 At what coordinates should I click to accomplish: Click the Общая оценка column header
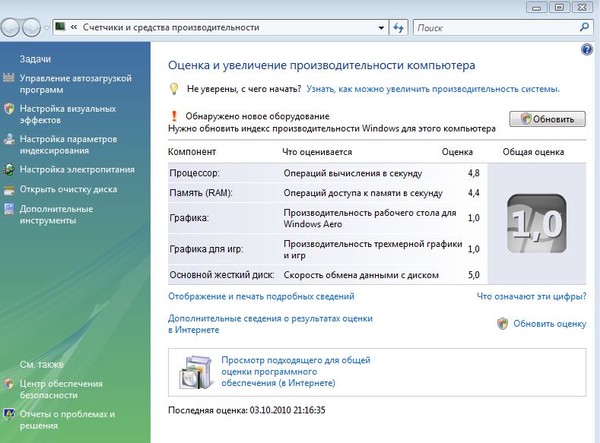[x=533, y=152]
